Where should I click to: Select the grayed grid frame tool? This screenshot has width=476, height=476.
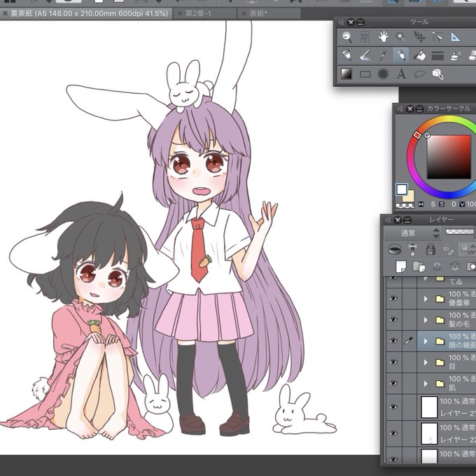coord(365,37)
